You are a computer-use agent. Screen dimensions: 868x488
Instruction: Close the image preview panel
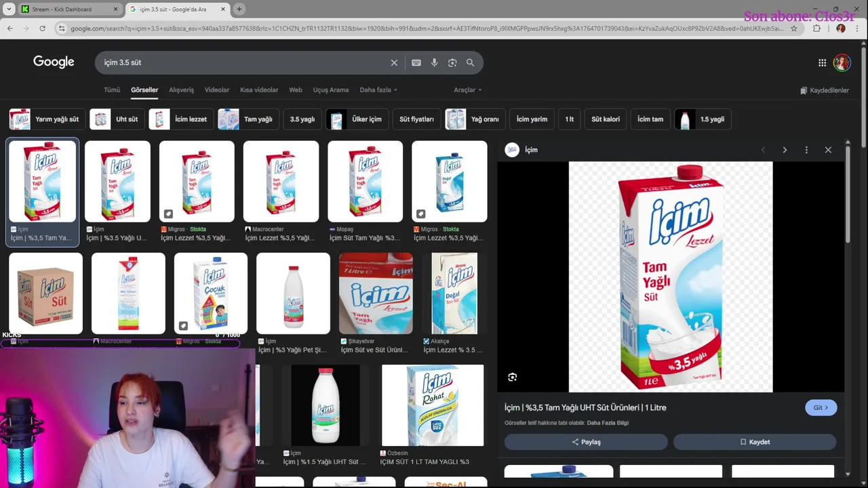click(x=828, y=150)
